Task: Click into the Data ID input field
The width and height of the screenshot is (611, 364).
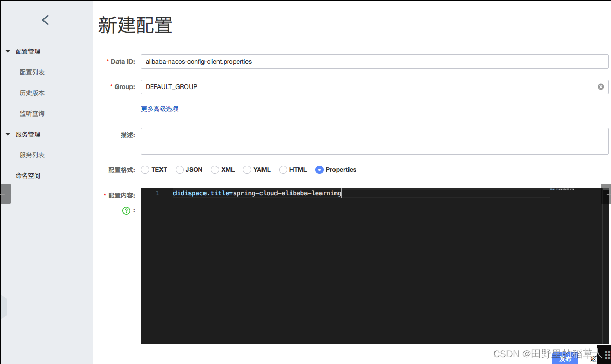Action: [x=374, y=62]
